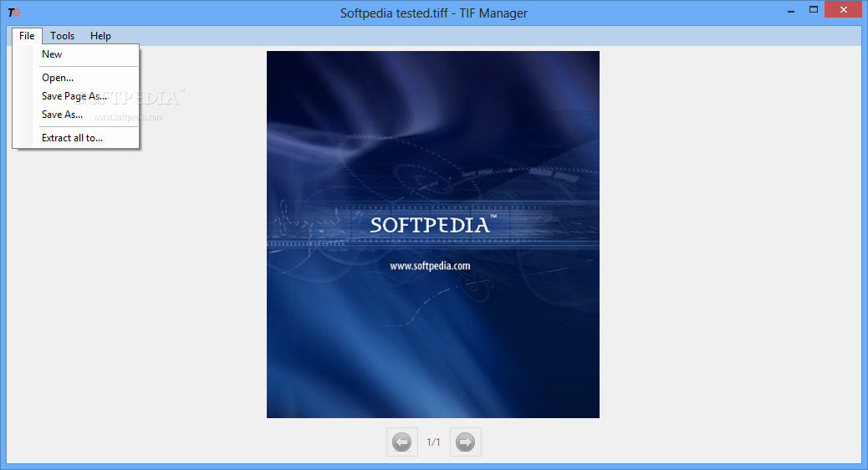Choose New from the File menu

76,54
